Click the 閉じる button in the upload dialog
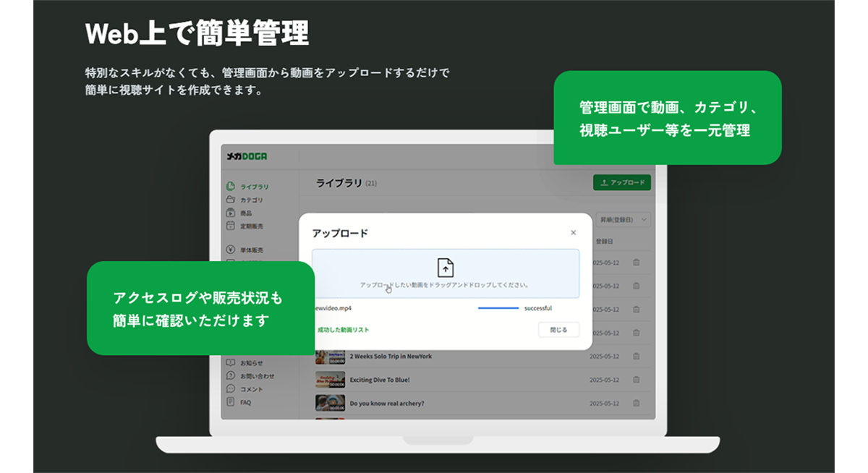Viewport: 868px width, 473px height. tap(558, 329)
